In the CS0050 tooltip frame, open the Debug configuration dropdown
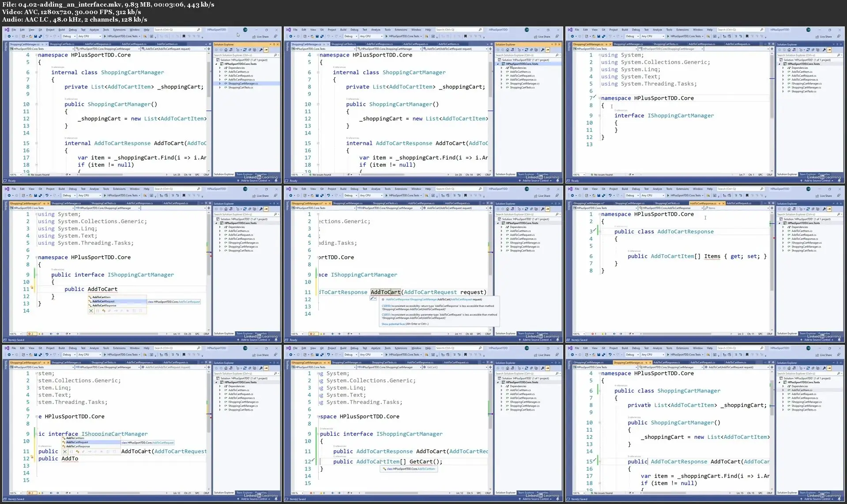 350,195
